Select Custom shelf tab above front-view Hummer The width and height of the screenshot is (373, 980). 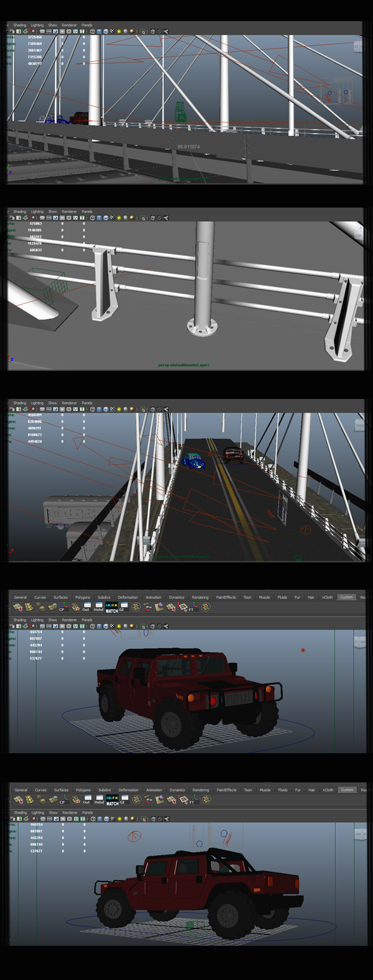coord(346,597)
